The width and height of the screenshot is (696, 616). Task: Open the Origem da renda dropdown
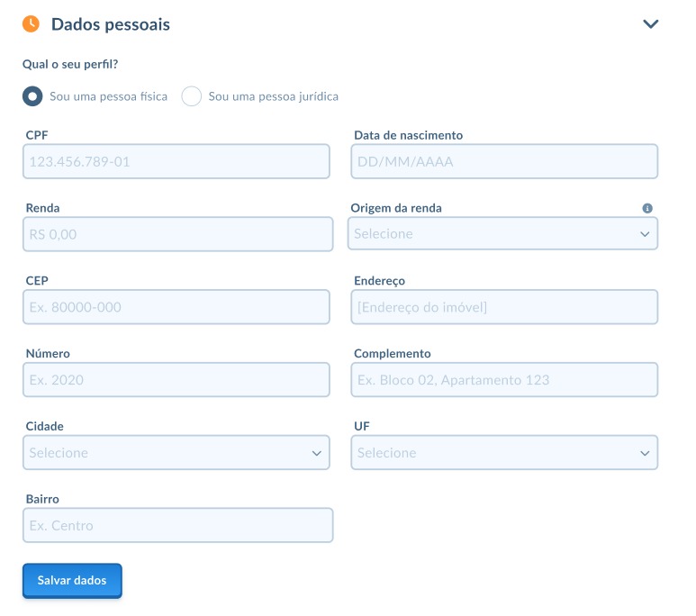[x=502, y=234]
